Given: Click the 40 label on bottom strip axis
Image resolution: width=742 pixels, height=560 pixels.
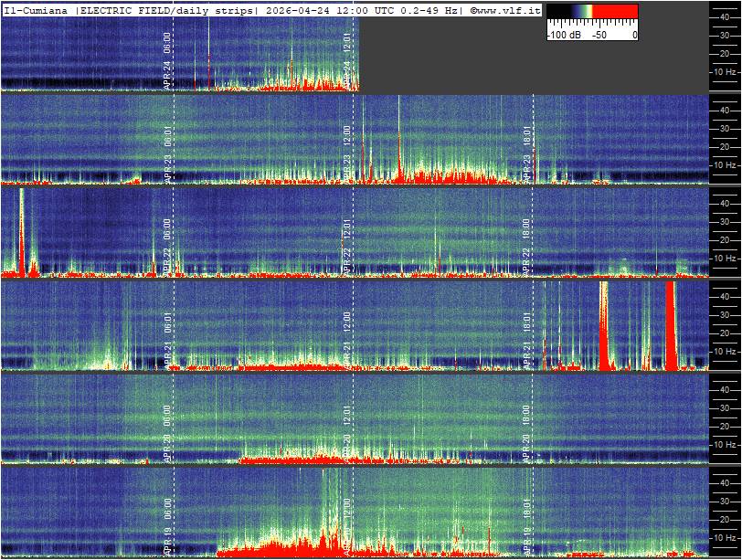Looking at the screenshot, I should click(723, 481).
